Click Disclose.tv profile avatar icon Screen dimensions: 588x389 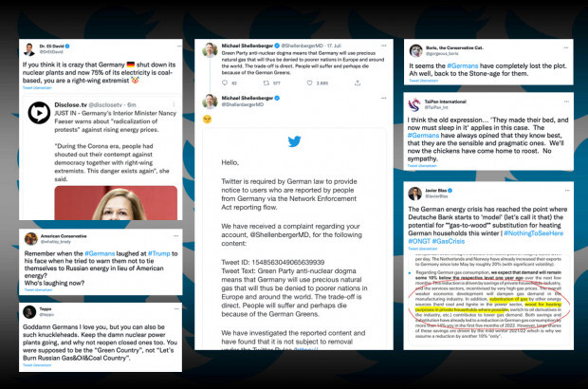(39, 113)
